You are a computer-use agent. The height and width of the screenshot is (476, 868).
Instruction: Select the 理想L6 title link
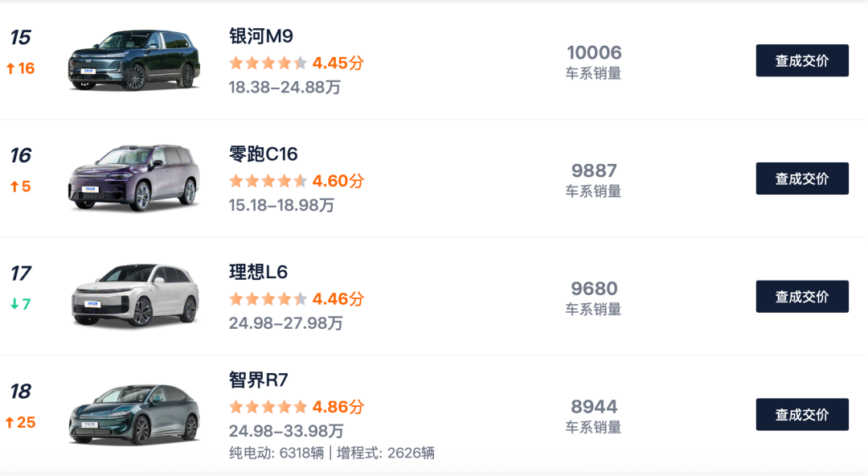click(258, 273)
